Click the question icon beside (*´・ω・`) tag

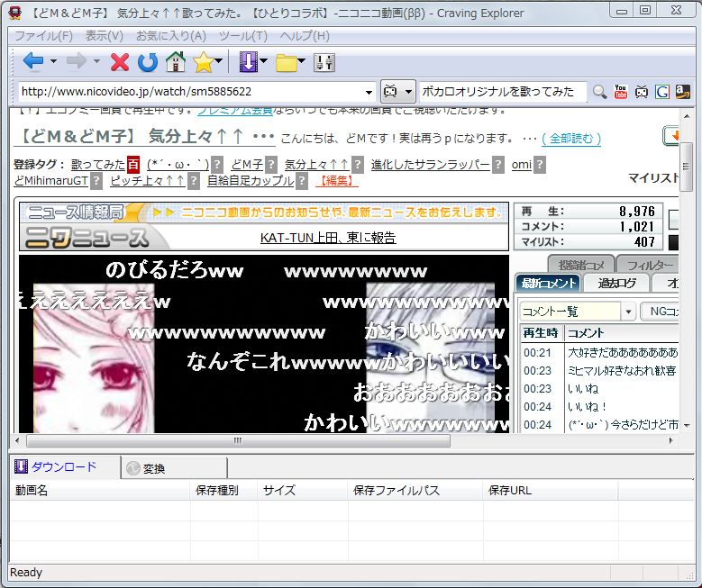[216, 165]
